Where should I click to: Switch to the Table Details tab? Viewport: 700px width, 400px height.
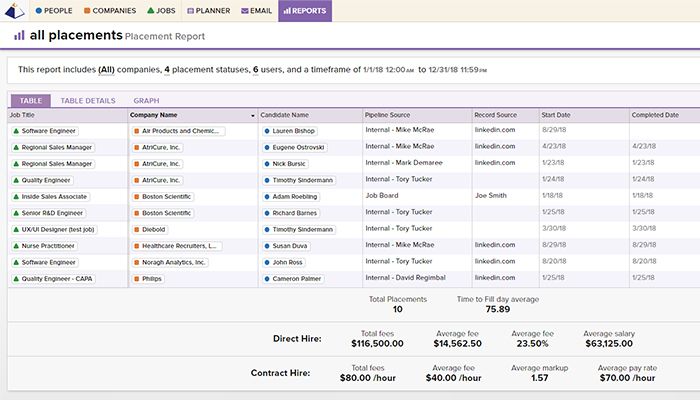coord(87,101)
